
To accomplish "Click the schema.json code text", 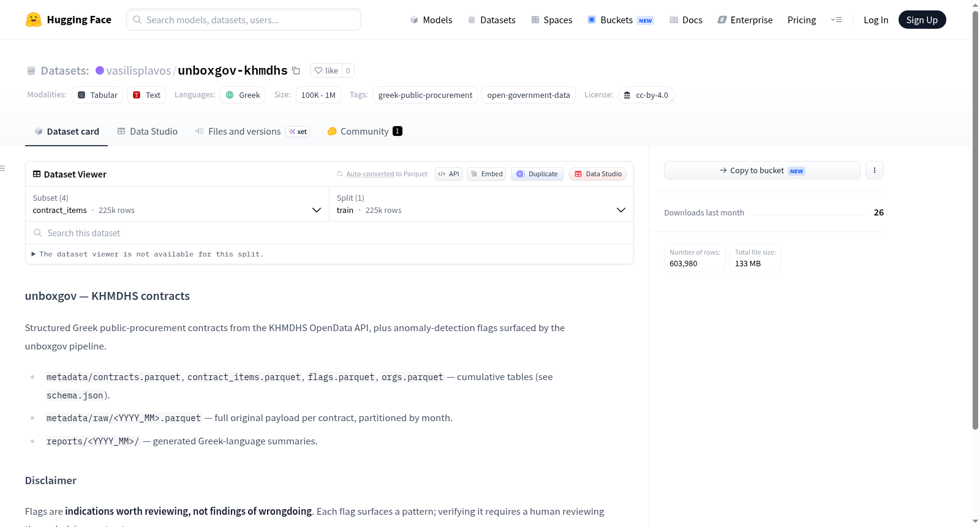I will 75,395.
